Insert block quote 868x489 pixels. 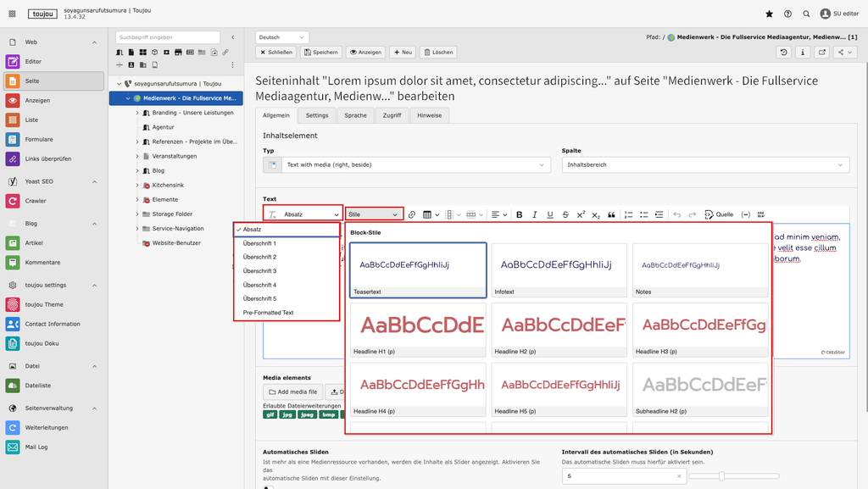click(x=612, y=214)
